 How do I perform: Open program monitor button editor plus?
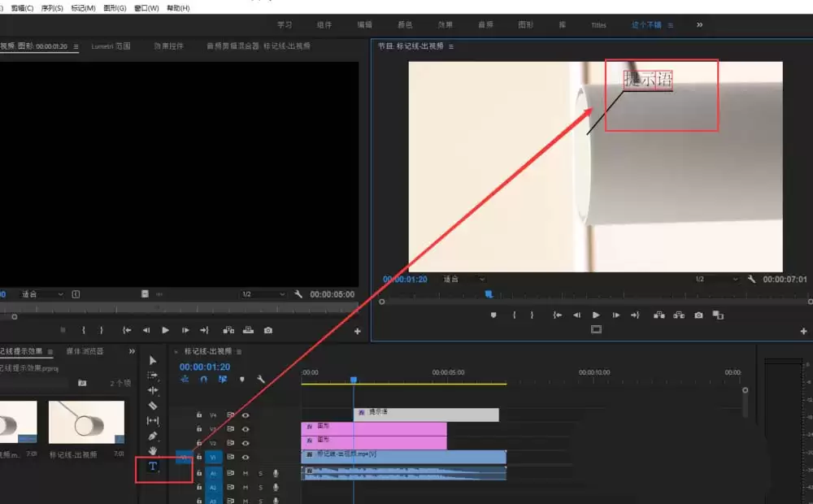pos(803,331)
